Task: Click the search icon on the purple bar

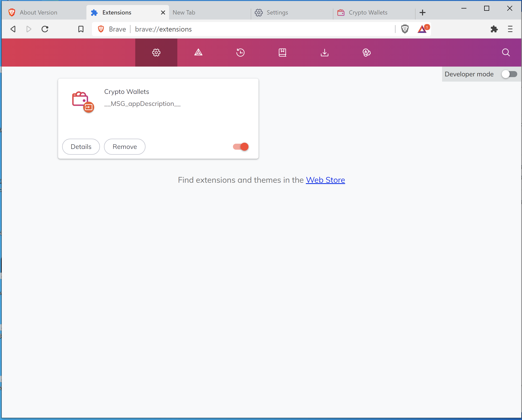Action: [x=506, y=53]
